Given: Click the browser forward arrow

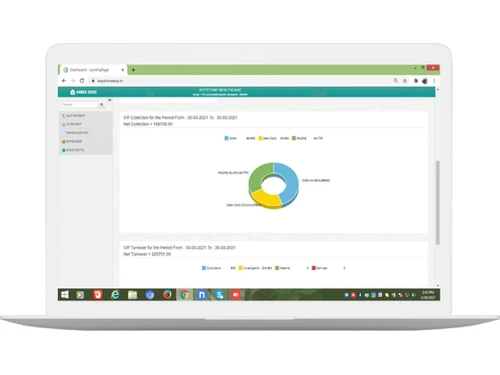Looking at the screenshot, I should (x=73, y=81).
